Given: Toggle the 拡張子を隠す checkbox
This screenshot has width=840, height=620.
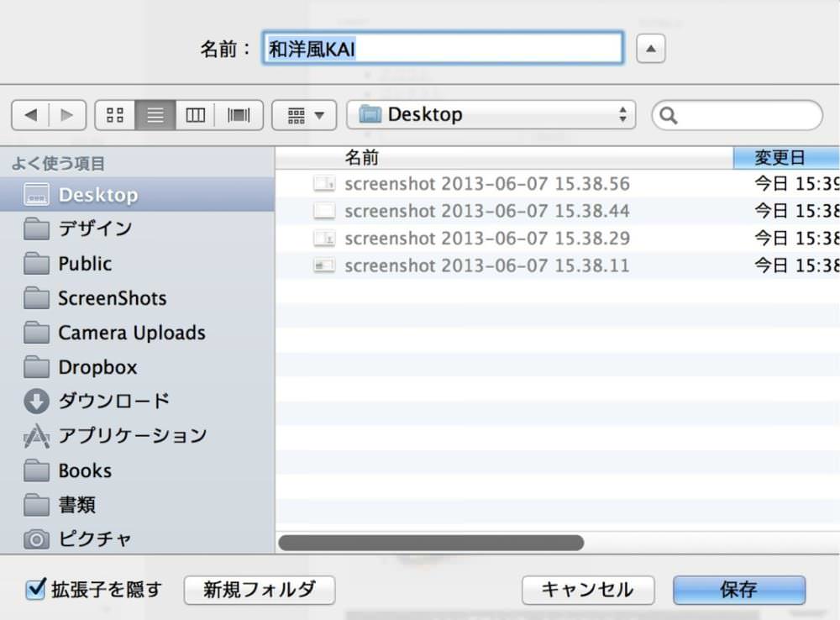Looking at the screenshot, I should click(36, 590).
